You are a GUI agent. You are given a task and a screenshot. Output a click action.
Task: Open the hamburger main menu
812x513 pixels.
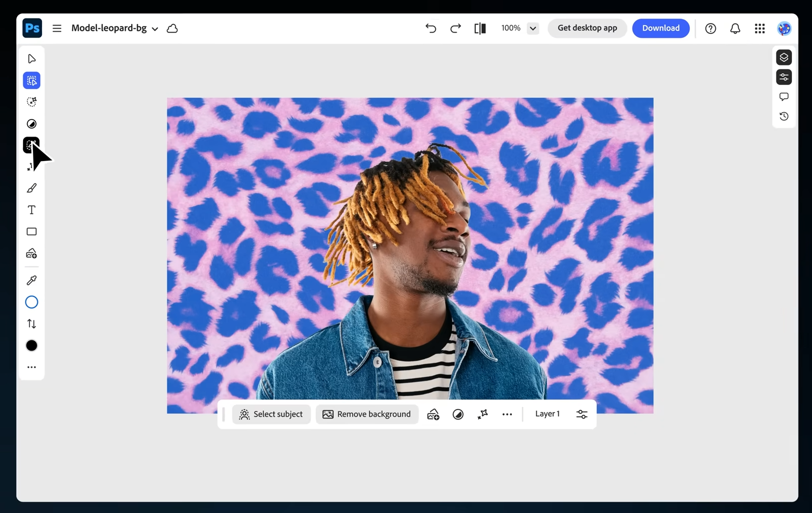tap(57, 28)
